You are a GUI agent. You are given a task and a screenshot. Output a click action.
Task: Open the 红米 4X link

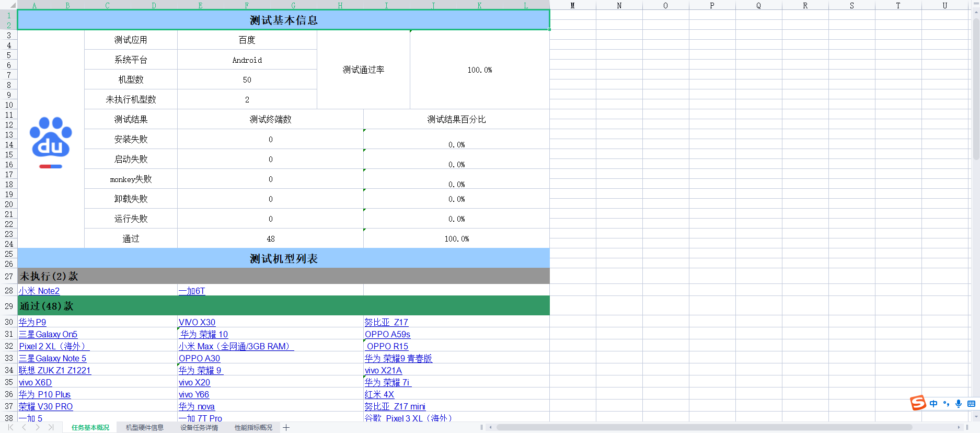(379, 394)
